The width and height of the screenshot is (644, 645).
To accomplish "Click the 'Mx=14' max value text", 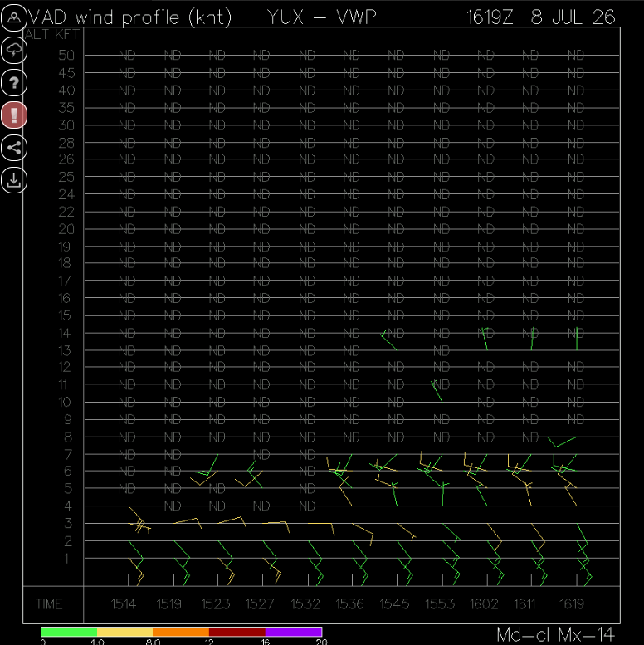I will point(587,635).
